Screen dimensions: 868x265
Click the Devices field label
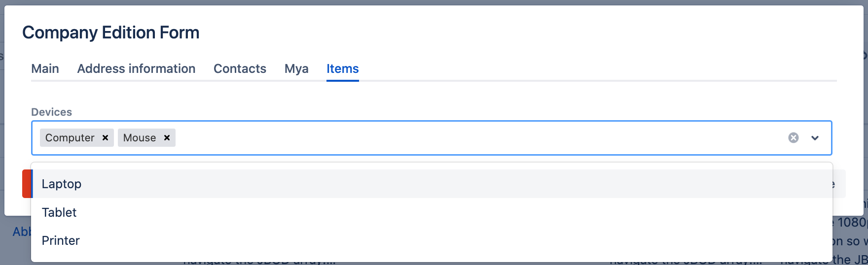pyautogui.click(x=51, y=112)
